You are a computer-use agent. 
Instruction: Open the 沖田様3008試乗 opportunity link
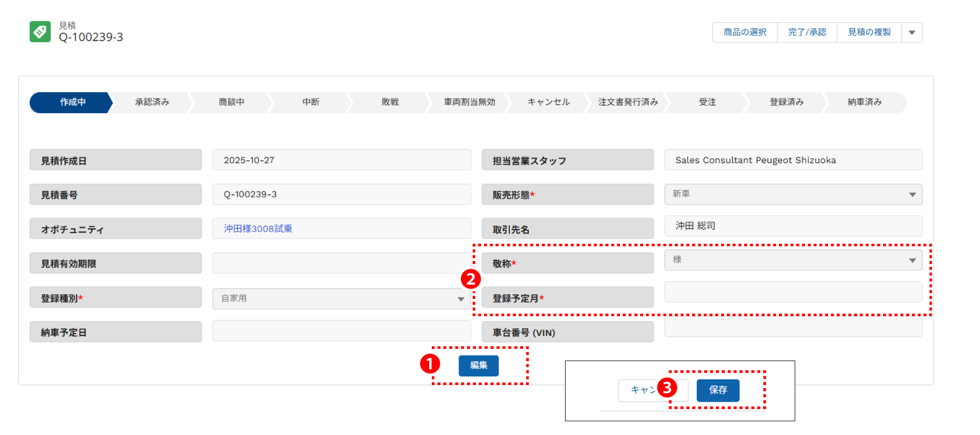258,229
